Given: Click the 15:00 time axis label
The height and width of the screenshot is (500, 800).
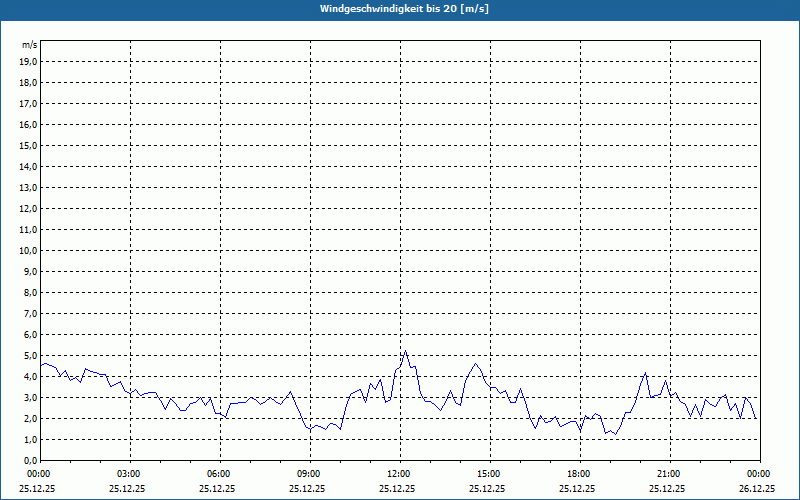Looking at the screenshot, I should pos(489,474).
